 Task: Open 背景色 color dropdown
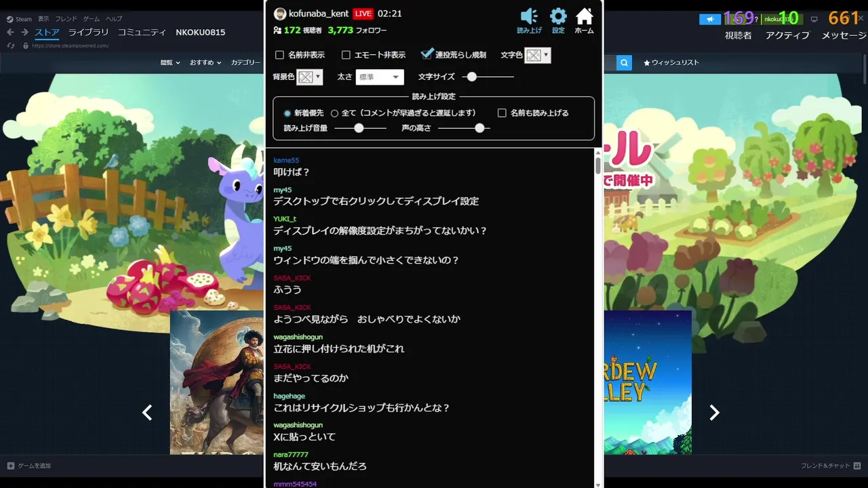[310, 77]
